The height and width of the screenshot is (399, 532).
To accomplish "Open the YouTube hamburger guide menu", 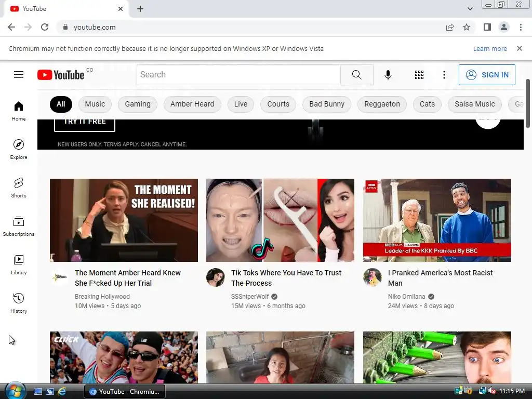I will point(19,75).
